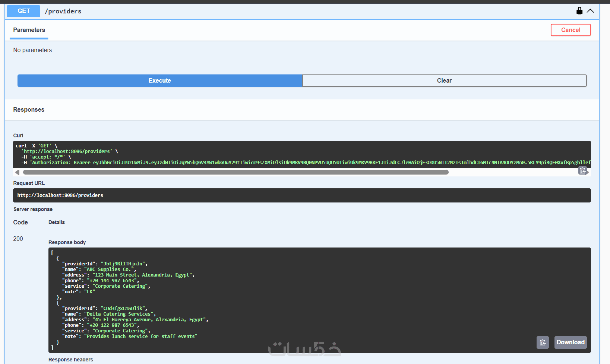Collapse the GET /providers operation chevron
The height and width of the screenshot is (364, 610).
point(590,11)
